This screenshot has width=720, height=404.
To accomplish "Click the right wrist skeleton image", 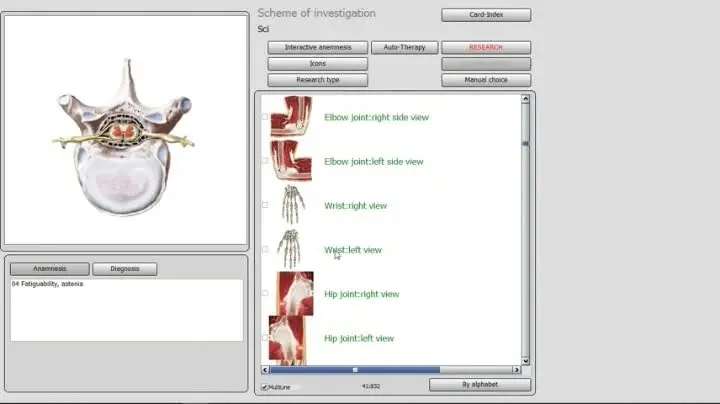I will (292, 205).
